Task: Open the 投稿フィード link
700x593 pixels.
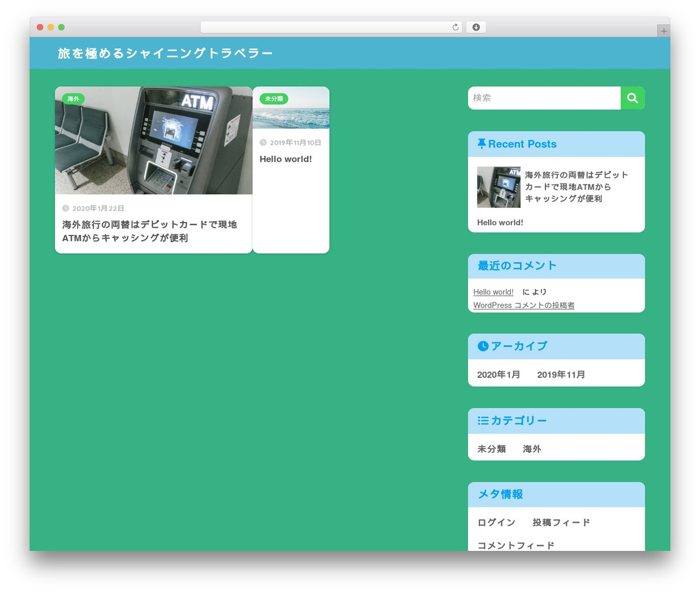Action: [562, 522]
